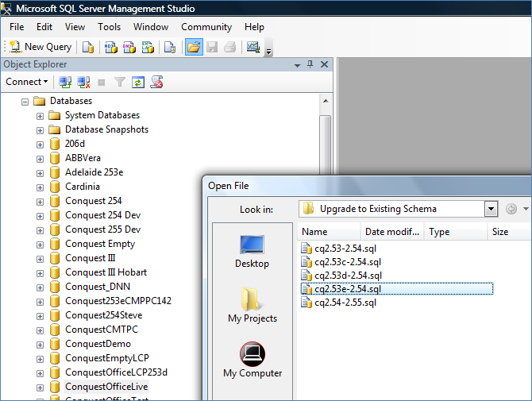532x401 pixels.
Task: Select Conquest III Hobart database
Action: coord(106,272)
